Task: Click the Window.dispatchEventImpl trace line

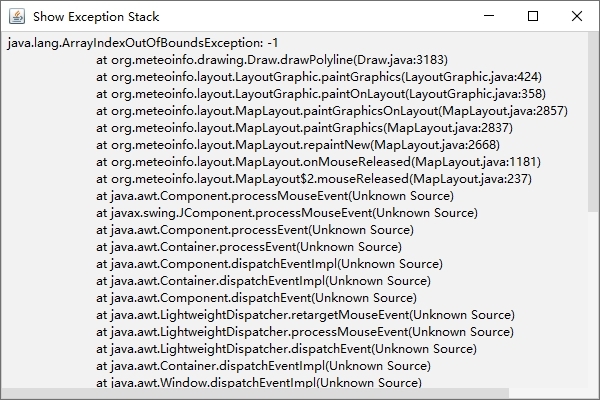Action: (258, 382)
